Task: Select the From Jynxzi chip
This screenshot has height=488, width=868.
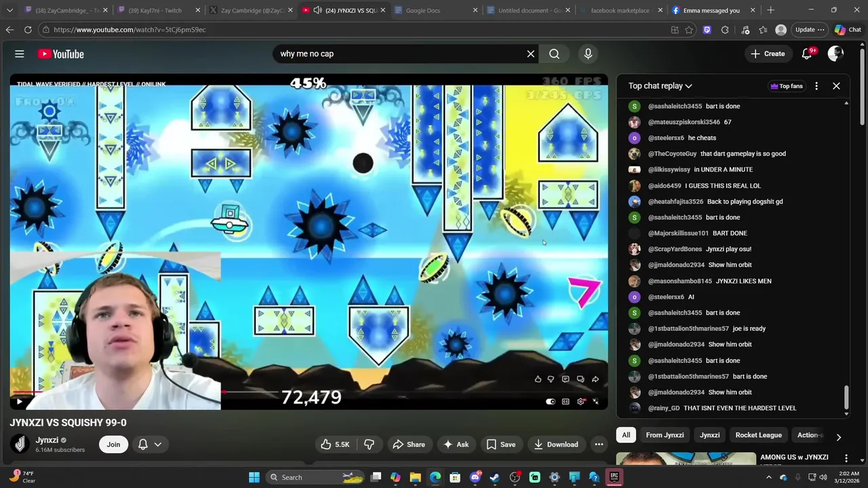Action: point(665,435)
